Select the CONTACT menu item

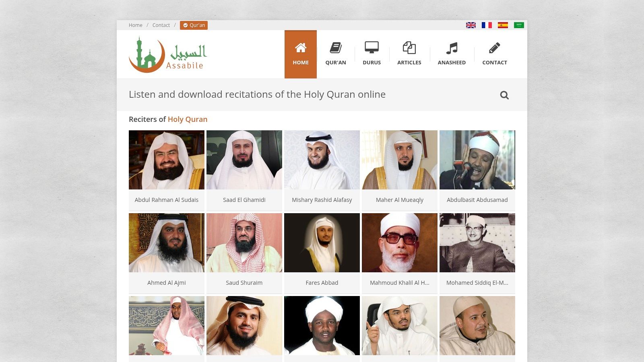tap(495, 62)
